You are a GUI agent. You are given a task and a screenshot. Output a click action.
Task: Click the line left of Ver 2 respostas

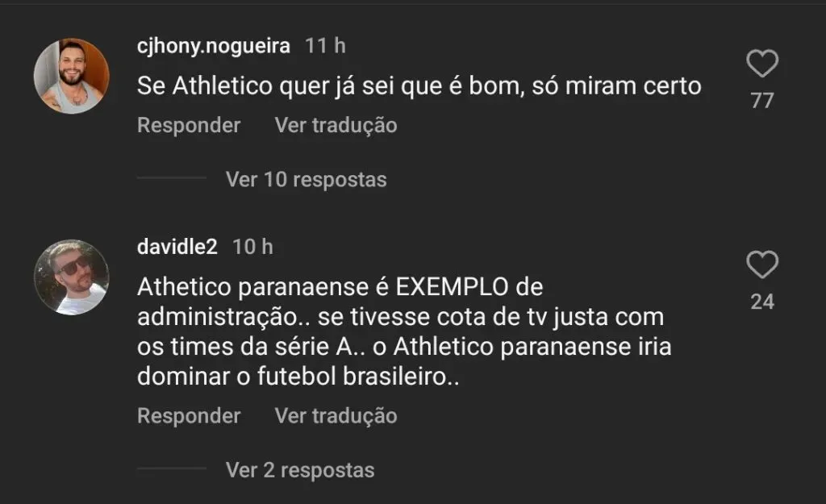[x=171, y=469]
